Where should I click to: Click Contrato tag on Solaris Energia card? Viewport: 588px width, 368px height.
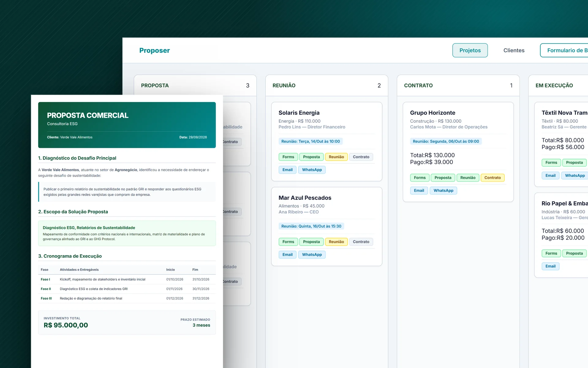pos(361,157)
